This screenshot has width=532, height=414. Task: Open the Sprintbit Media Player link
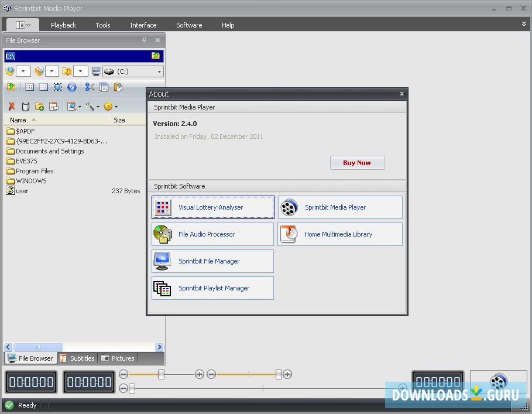(x=340, y=207)
